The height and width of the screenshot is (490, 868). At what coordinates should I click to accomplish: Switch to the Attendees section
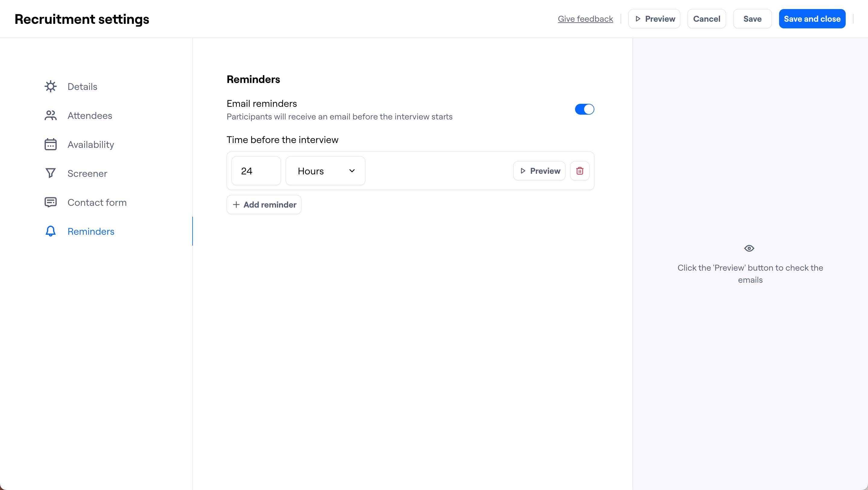point(90,116)
